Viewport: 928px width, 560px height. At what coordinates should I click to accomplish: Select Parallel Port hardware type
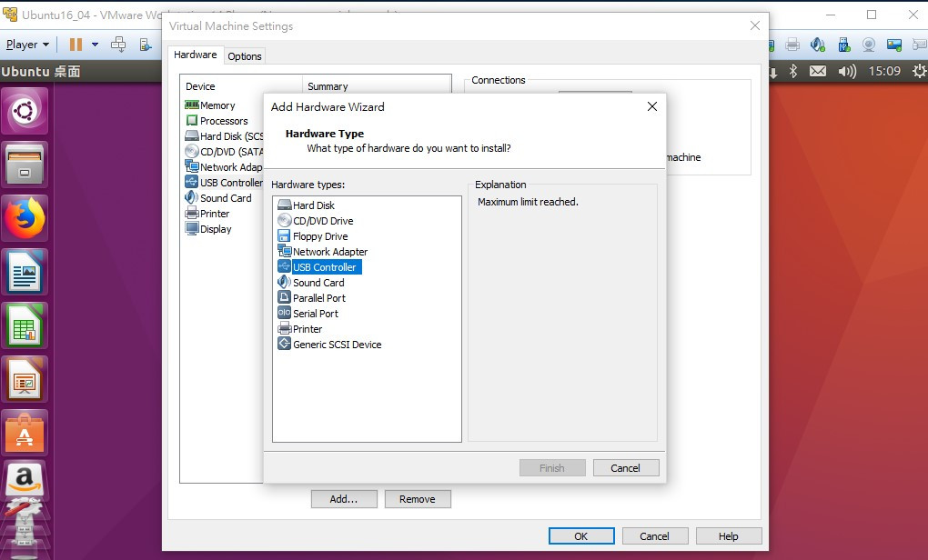click(312, 297)
